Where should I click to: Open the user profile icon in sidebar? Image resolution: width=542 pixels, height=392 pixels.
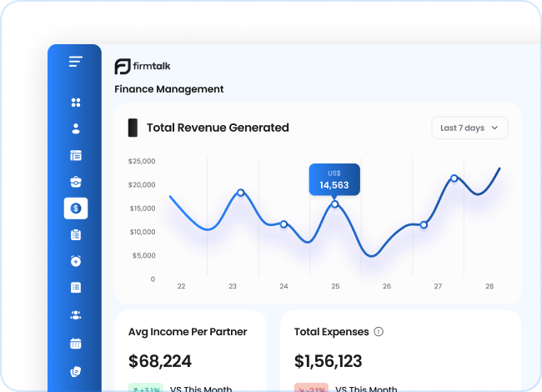point(76,128)
